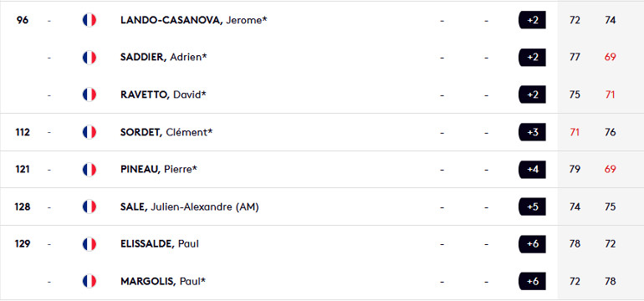Click the +6 score badge for ELISSALDE

point(532,244)
